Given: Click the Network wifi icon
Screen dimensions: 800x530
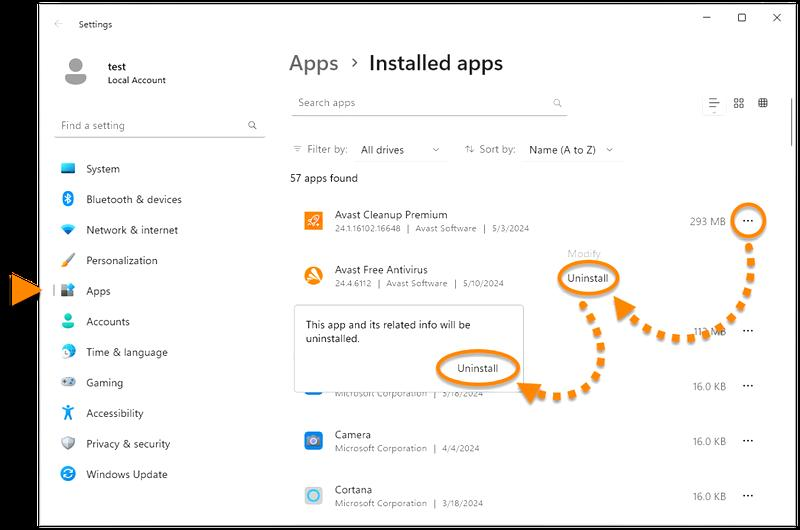Looking at the screenshot, I should tap(68, 230).
